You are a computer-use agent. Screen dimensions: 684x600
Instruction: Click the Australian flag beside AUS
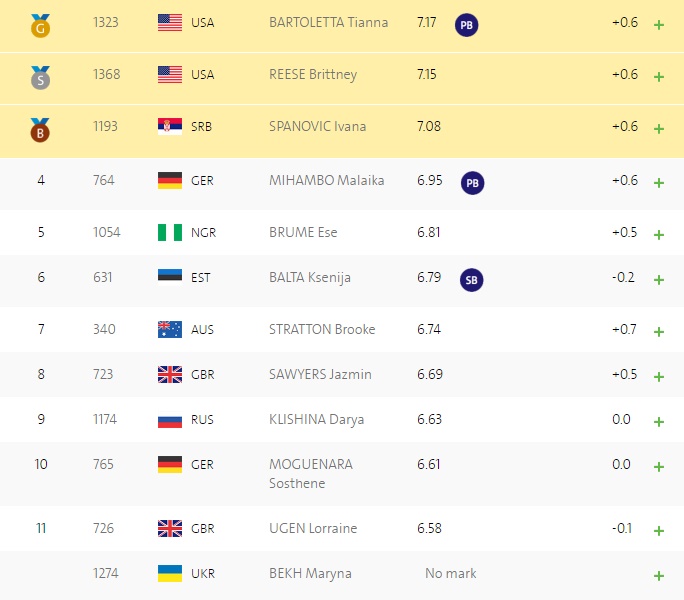(x=170, y=329)
